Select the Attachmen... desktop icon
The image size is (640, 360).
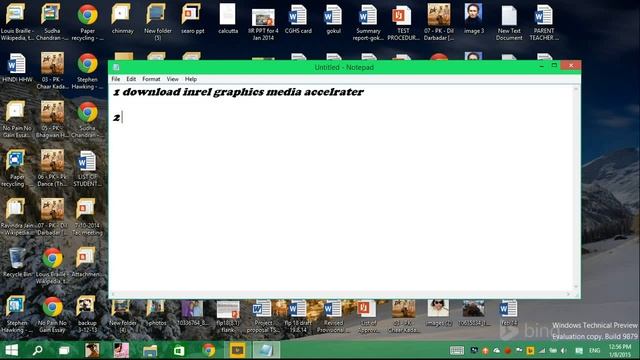click(x=85, y=262)
